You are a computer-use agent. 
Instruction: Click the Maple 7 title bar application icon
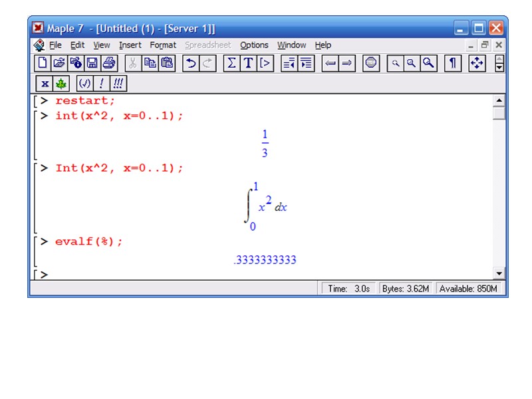click(38, 28)
